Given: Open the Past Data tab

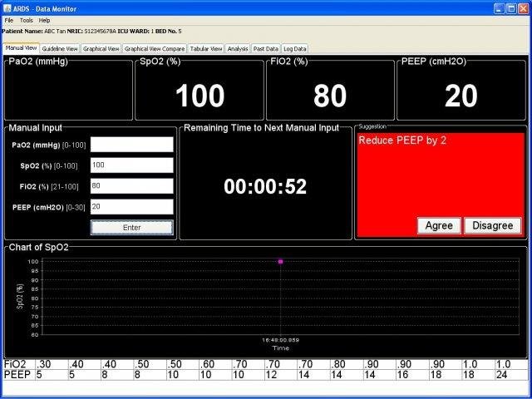Looking at the screenshot, I should 266,49.
